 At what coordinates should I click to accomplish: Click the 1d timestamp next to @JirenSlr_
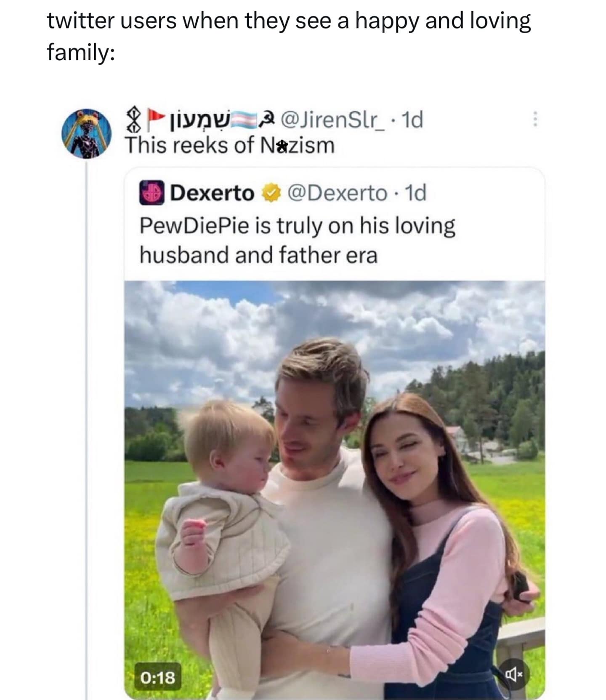coord(412,120)
